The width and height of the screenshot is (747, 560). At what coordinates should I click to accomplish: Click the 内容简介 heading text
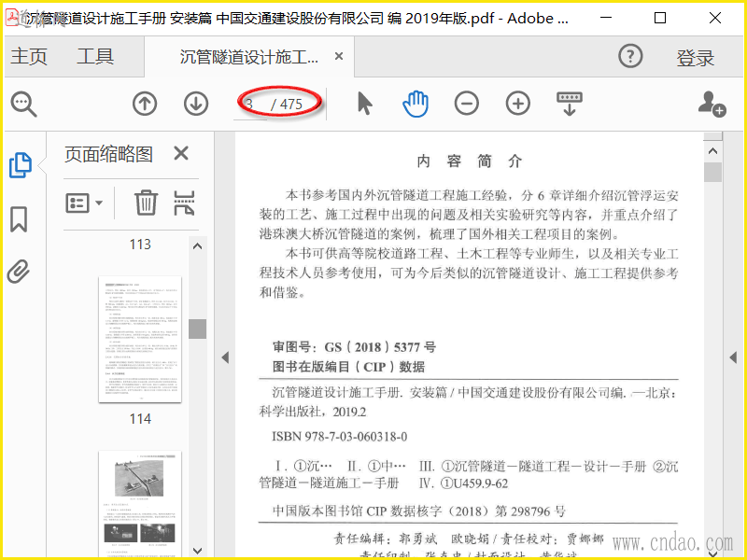(x=470, y=161)
